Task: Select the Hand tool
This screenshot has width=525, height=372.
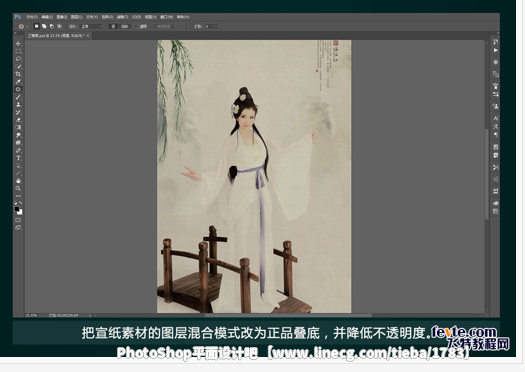Action: click(18, 181)
